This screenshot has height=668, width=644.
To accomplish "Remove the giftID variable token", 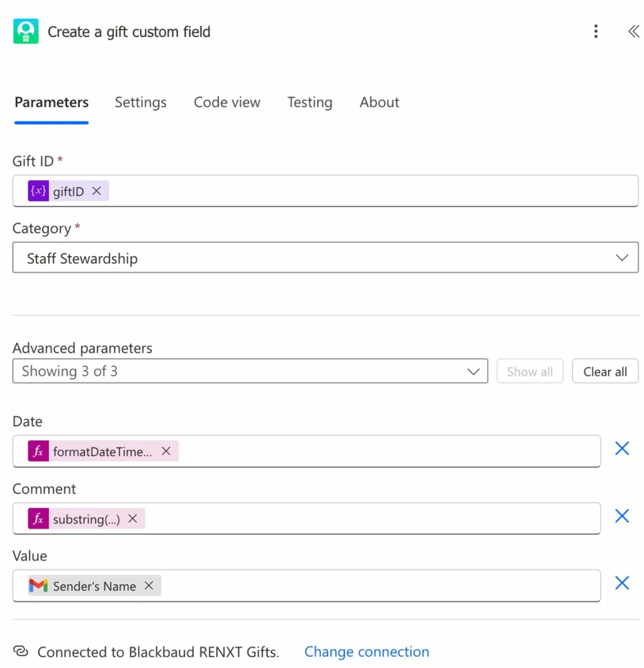I will point(96,191).
